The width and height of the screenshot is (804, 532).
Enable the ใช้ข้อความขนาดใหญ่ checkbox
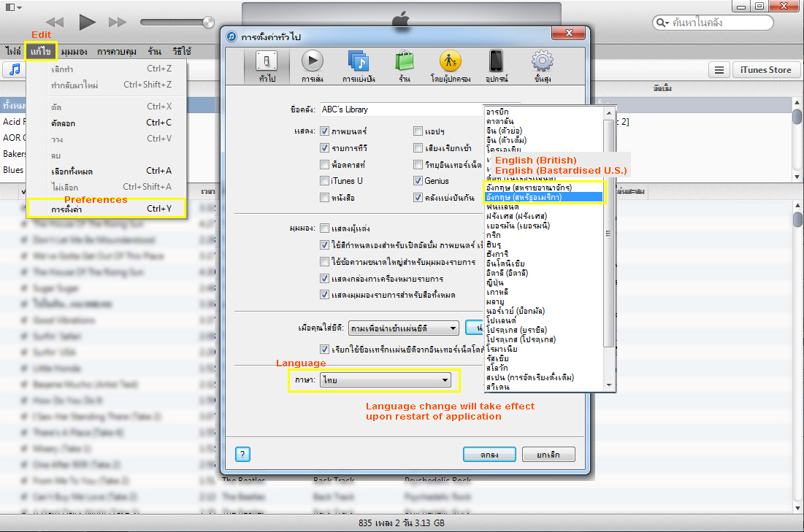(x=324, y=262)
